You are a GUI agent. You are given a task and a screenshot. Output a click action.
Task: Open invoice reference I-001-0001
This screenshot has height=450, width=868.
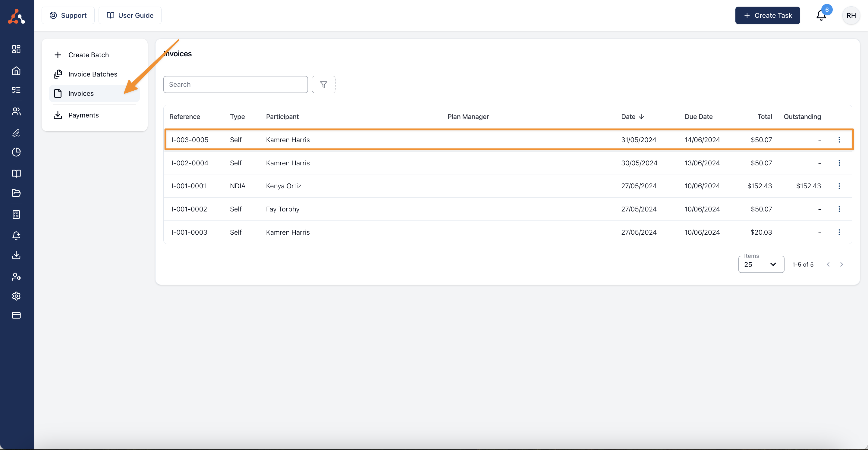(189, 186)
